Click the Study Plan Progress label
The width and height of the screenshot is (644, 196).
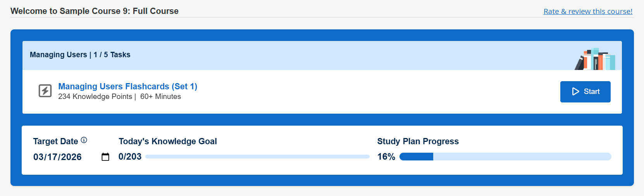pyautogui.click(x=418, y=141)
